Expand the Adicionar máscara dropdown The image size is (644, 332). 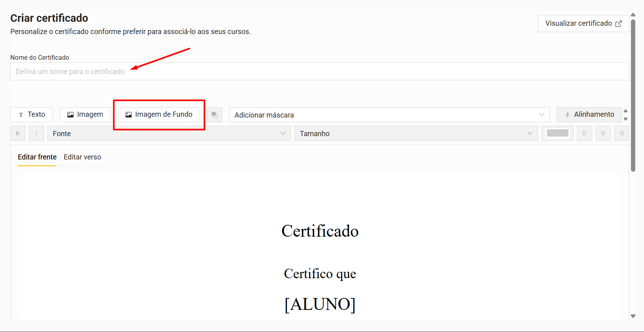click(x=389, y=115)
